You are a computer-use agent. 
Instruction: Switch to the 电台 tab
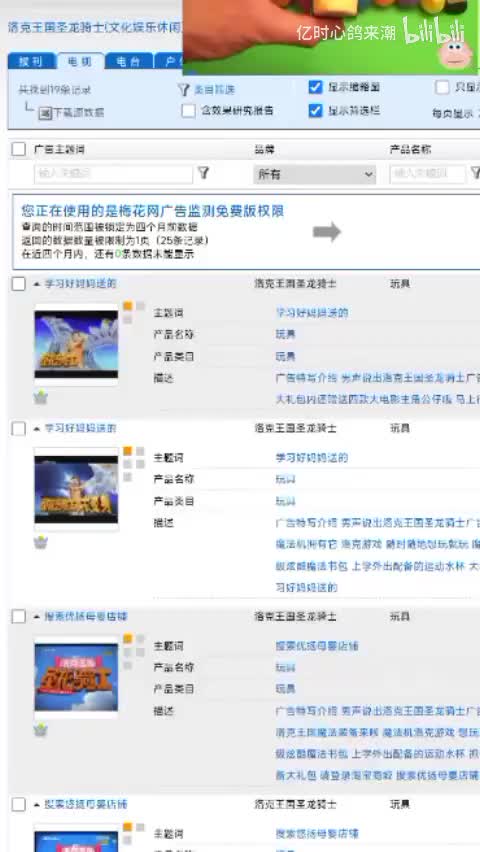(x=129, y=61)
